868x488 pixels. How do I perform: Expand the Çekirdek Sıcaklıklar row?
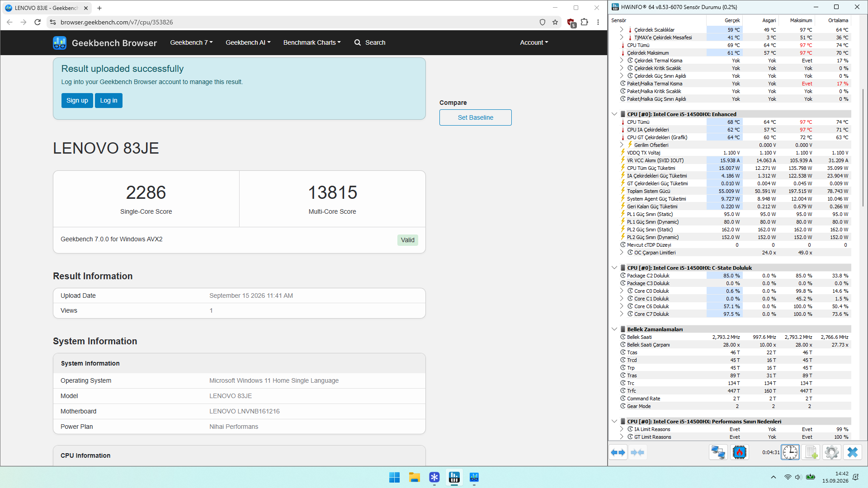(622, 30)
